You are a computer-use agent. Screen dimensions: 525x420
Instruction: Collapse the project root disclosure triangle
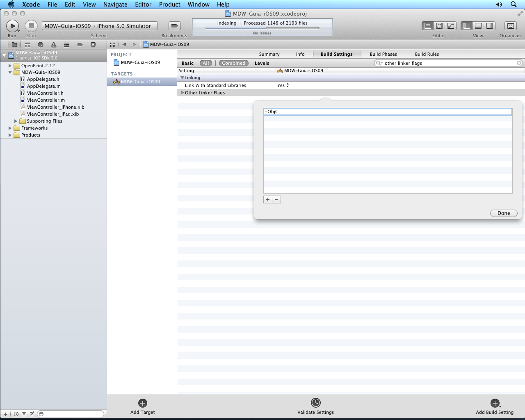(x=5, y=55)
